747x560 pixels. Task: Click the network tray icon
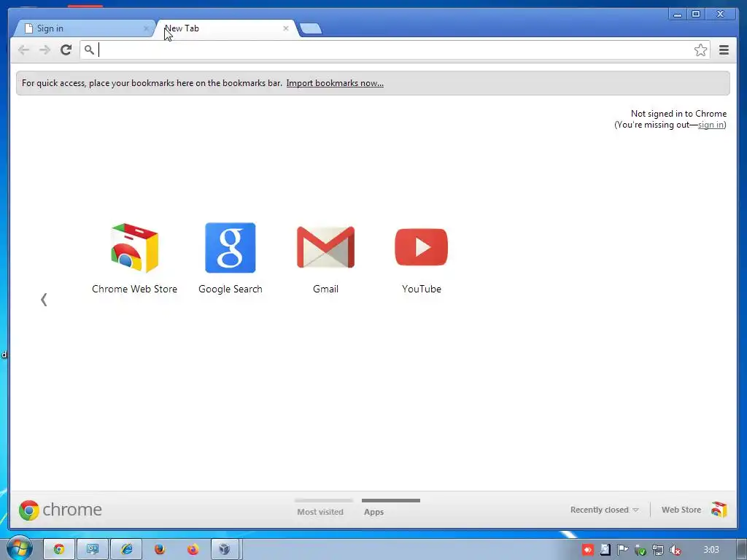657,550
